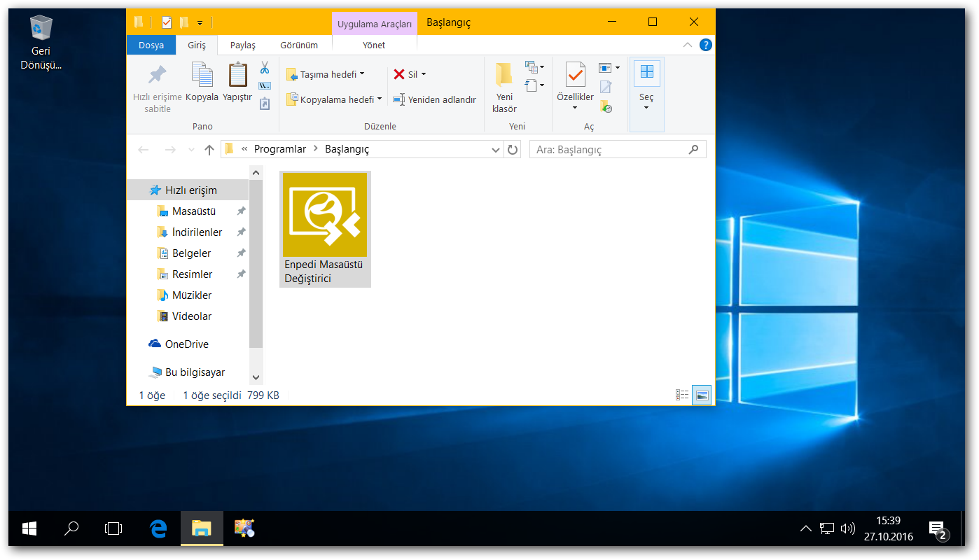Click the Yeniden adlandır rename button

point(434,99)
